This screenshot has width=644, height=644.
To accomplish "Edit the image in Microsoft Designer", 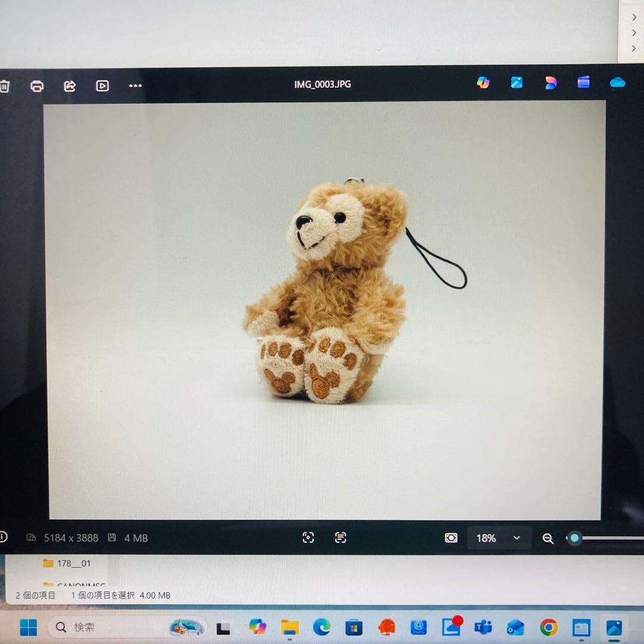I will [550, 83].
